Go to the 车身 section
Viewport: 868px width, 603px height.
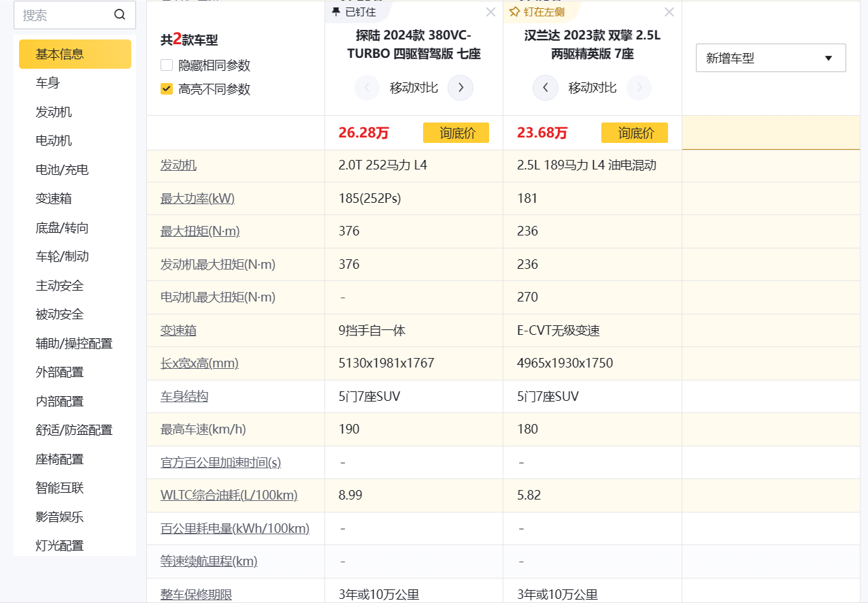click(x=48, y=83)
